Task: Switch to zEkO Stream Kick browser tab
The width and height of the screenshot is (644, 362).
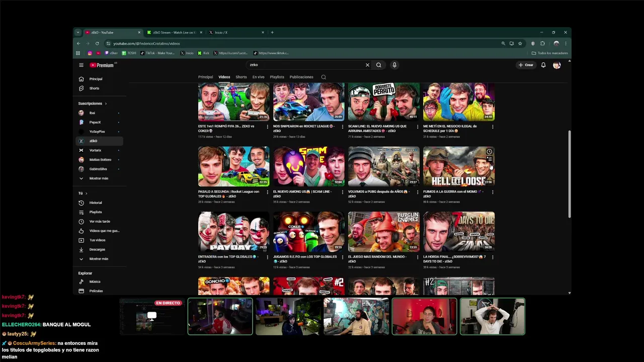Action: 174,32
